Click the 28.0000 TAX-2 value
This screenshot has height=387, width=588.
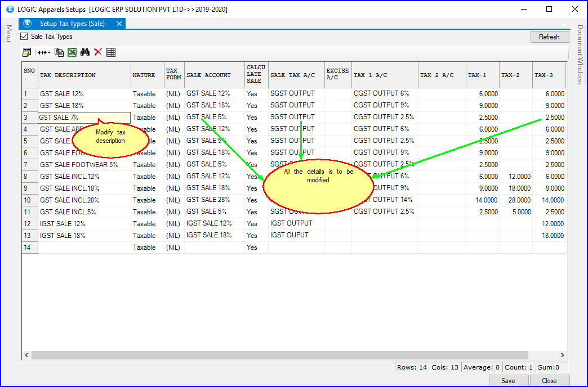pos(515,200)
